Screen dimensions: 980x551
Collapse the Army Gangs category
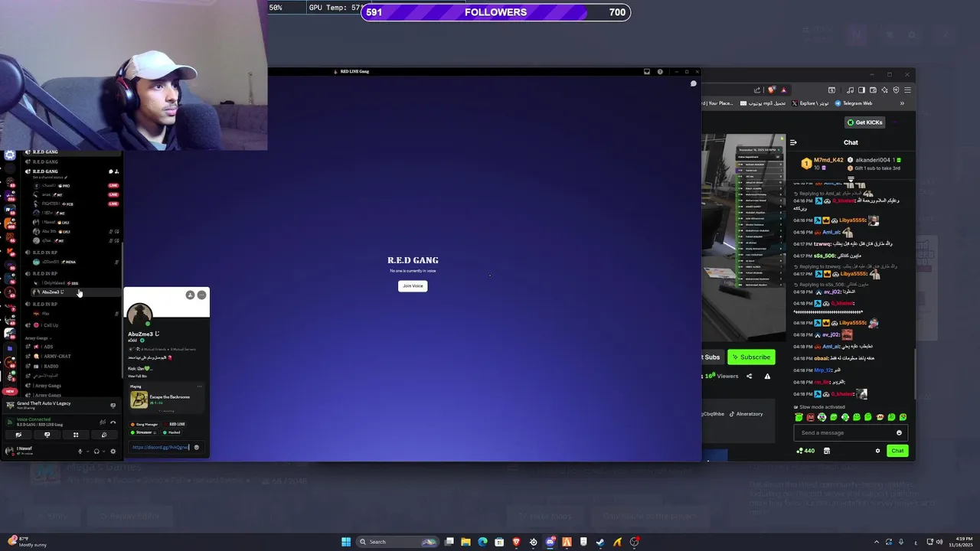coord(38,337)
